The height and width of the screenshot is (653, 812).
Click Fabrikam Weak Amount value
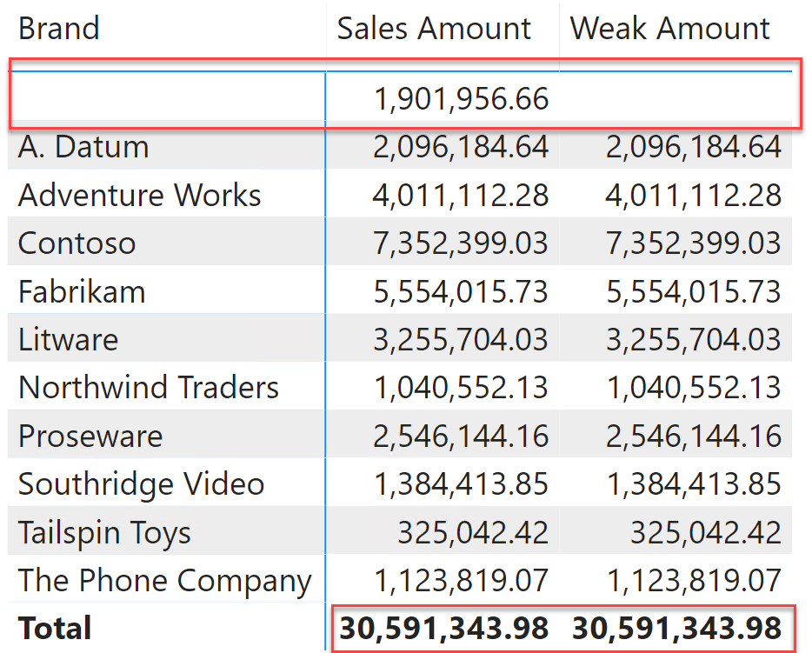pyautogui.click(x=694, y=291)
